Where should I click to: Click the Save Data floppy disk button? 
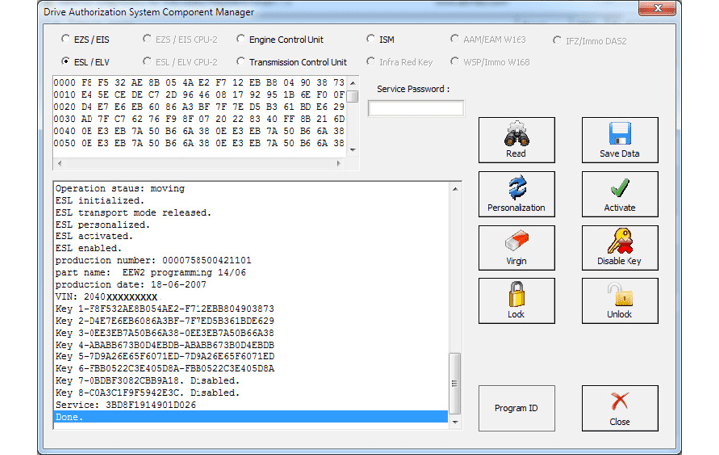[x=619, y=140]
